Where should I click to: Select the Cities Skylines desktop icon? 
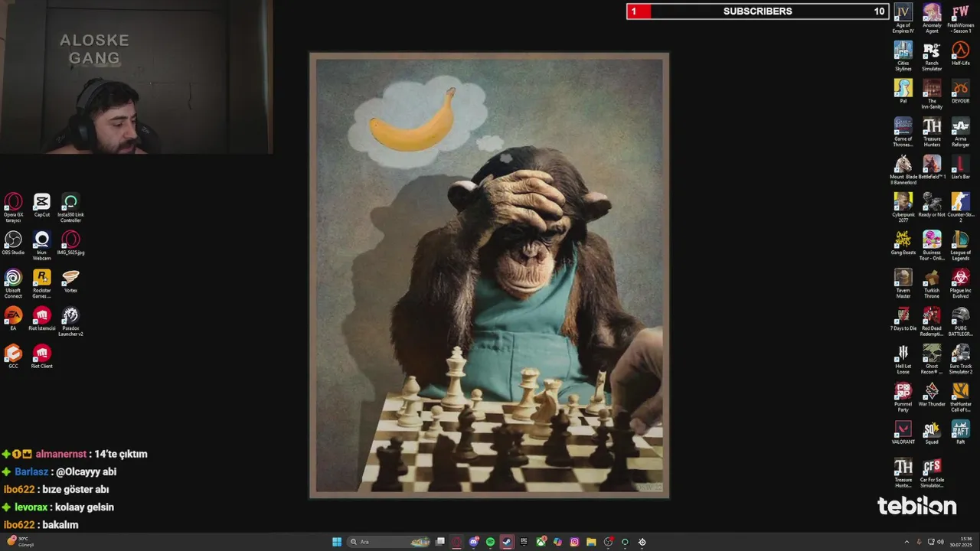(x=903, y=56)
